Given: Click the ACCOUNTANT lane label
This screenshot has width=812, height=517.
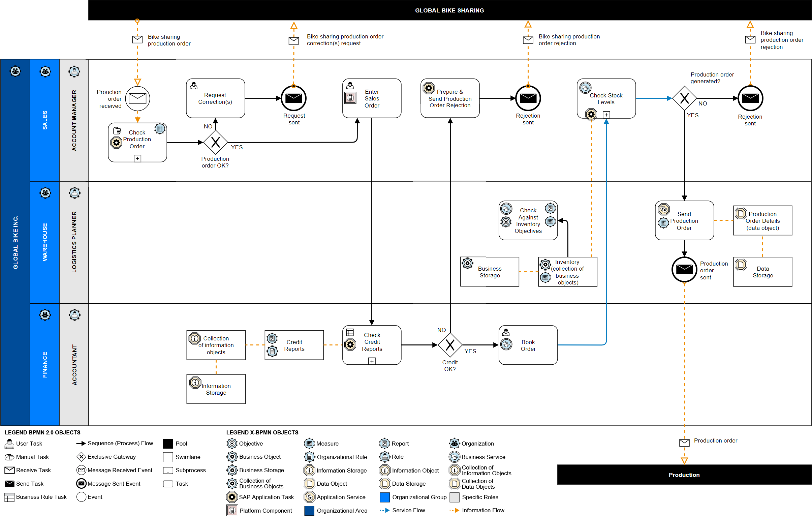Looking at the screenshot, I should [x=74, y=365].
